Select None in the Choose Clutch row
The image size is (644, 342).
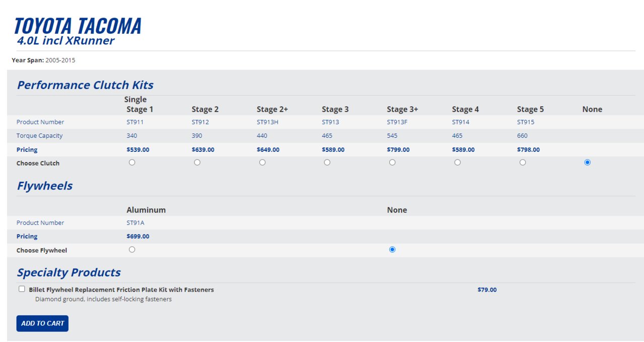pyautogui.click(x=588, y=162)
